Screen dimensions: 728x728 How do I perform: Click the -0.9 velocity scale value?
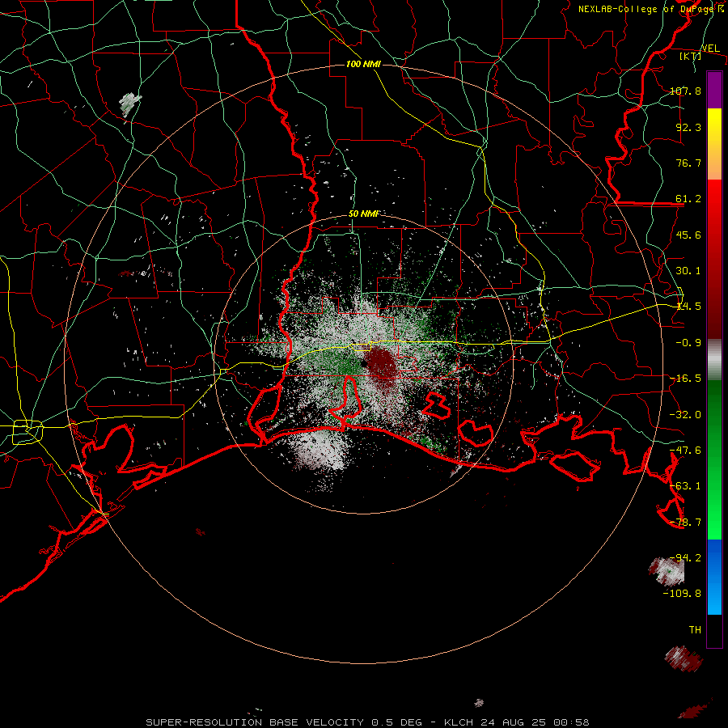688,343
